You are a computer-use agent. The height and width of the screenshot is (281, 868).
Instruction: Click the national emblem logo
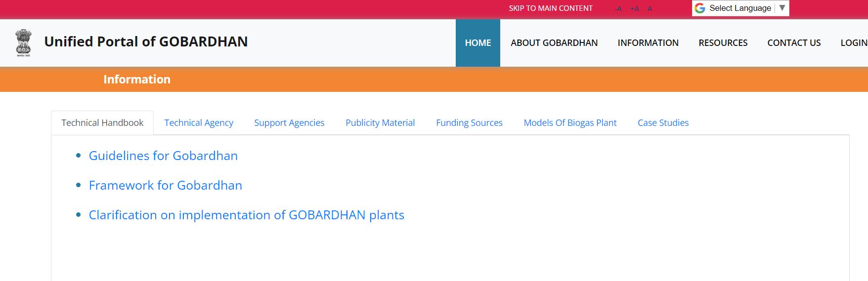(23, 43)
